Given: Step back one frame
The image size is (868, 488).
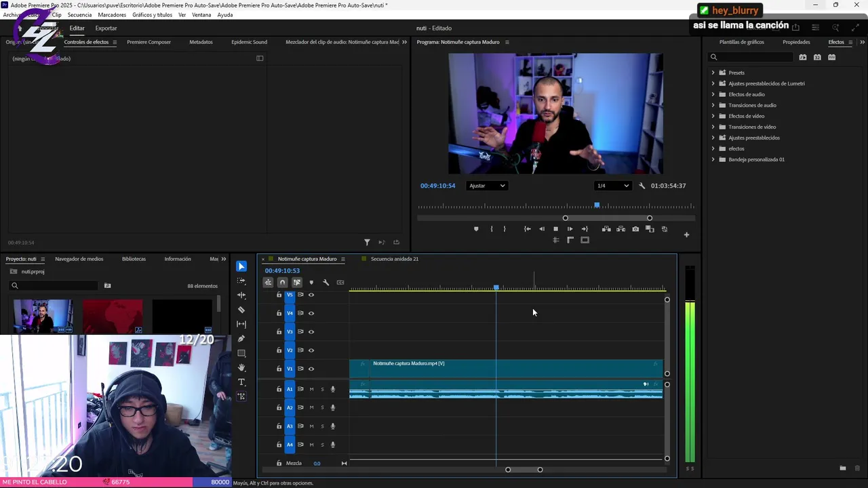Looking at the screenshot, I should [541, 229].
